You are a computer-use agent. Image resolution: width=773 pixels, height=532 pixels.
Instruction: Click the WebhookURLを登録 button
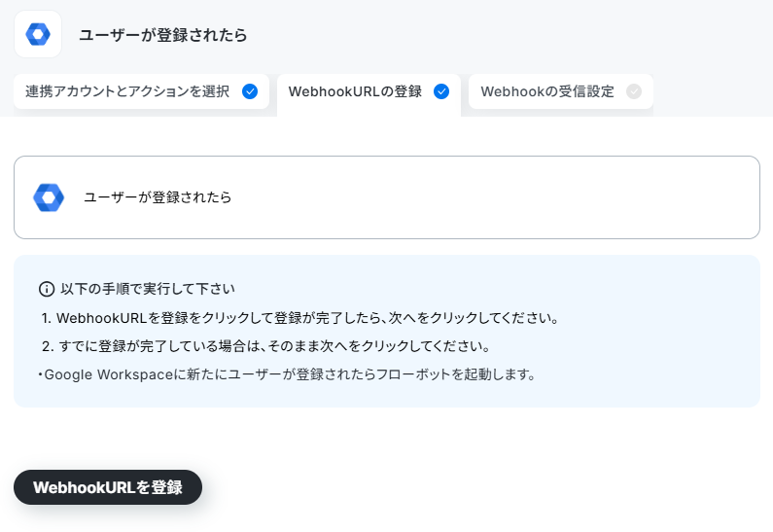pyautogui.click(x=108, y=487)
